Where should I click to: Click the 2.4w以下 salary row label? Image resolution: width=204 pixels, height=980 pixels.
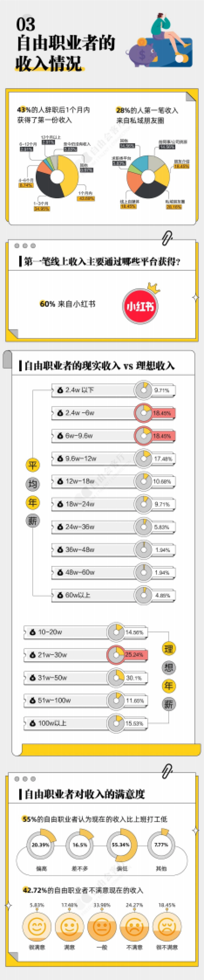point(79,390)
